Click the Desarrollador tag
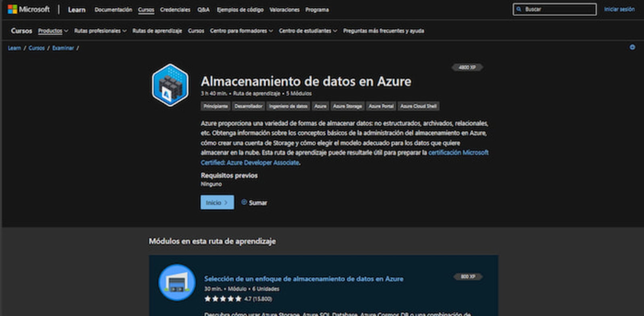The height and width of the screenshot is (316, 644). coord(249,106)
